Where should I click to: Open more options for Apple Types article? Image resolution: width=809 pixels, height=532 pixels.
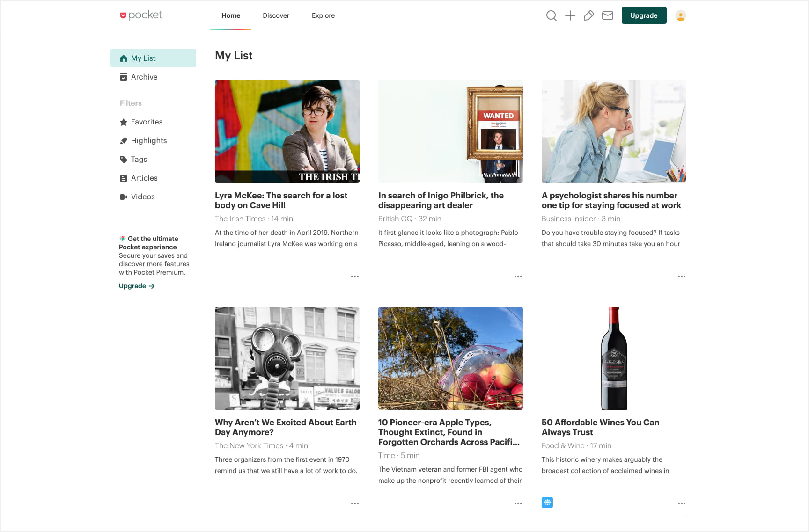(x=518, y=503)
